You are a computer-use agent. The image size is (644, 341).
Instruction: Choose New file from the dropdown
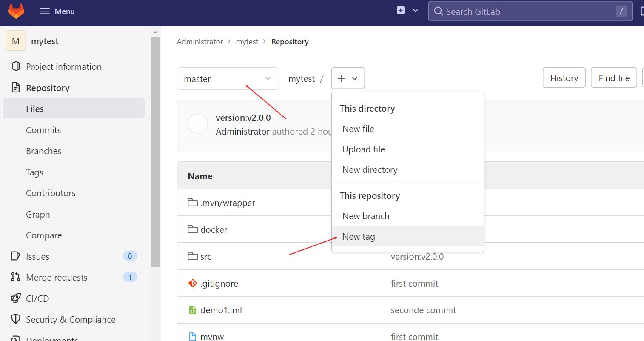coord(408,129)
